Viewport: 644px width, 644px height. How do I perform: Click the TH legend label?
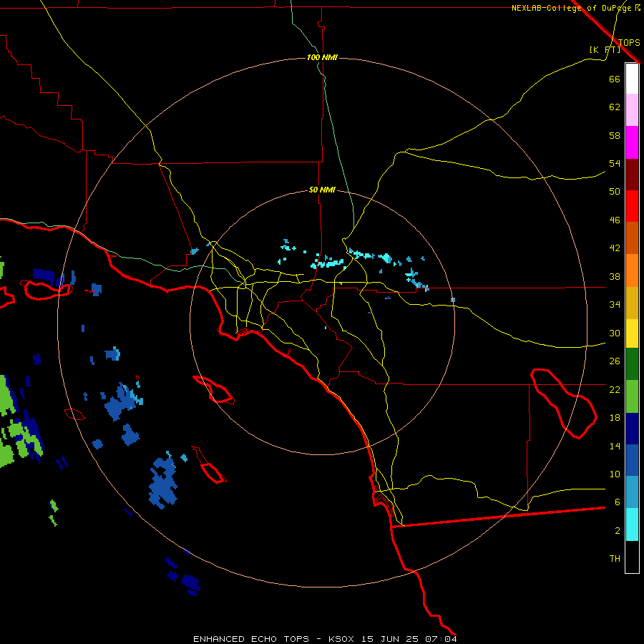click(615, 559)
